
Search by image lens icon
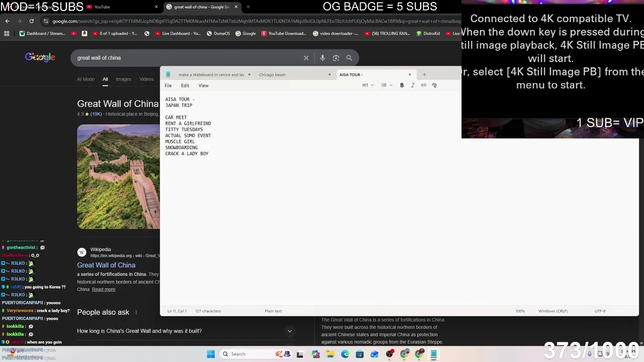click(x=336, y=58)
